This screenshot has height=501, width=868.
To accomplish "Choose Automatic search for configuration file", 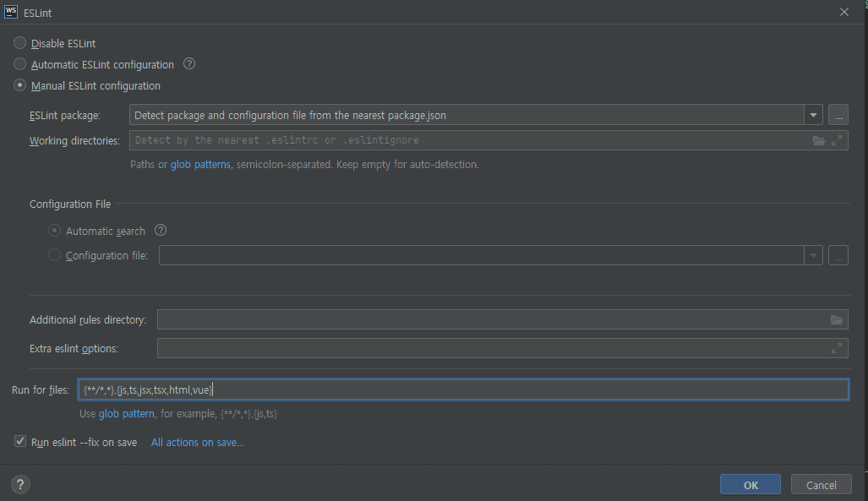I will [x=54, y=231].
